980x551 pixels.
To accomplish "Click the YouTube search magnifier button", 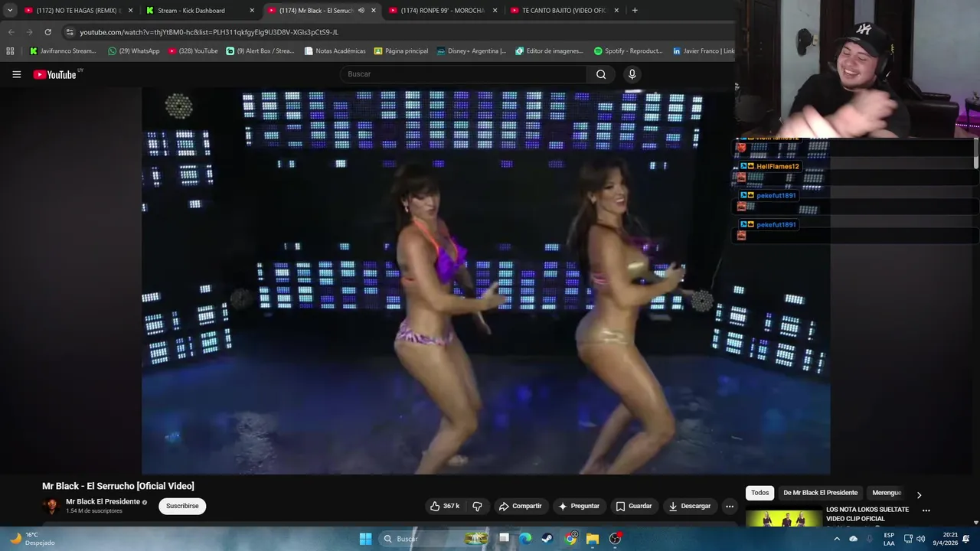I will (x=601, y=74).
